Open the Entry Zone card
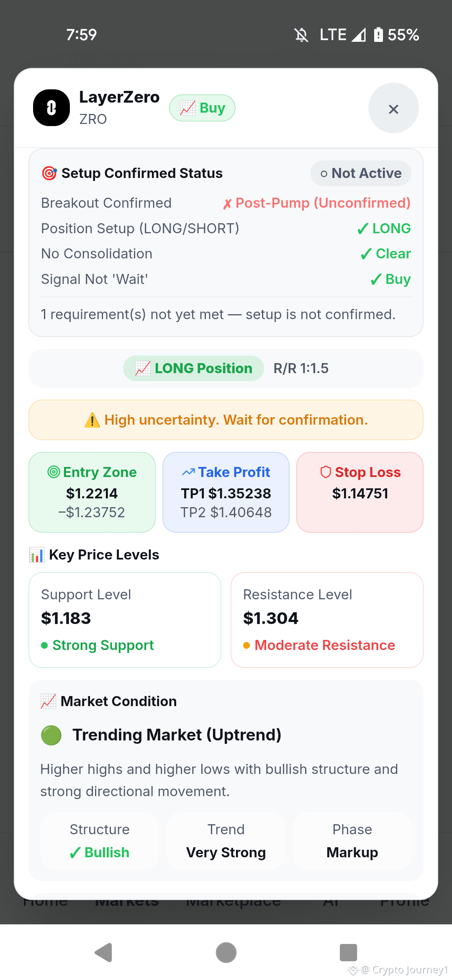Screen dimensions: 452x980 point(92,492)
